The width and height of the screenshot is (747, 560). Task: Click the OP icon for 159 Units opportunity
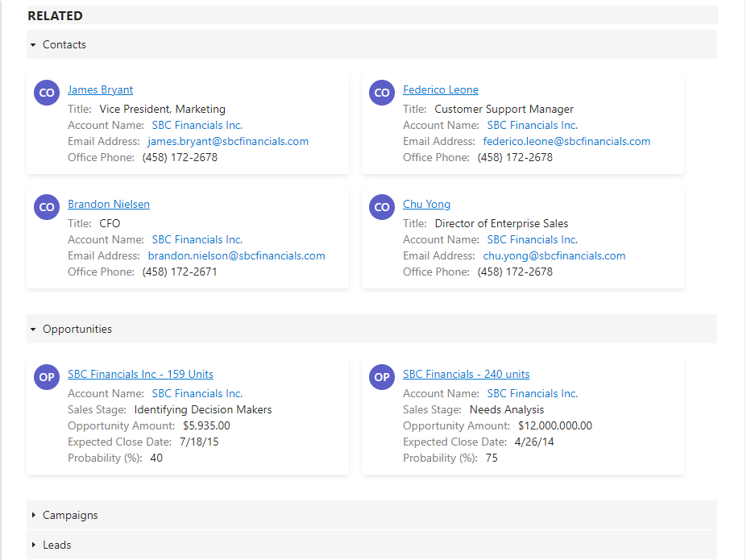click(47, 377)
